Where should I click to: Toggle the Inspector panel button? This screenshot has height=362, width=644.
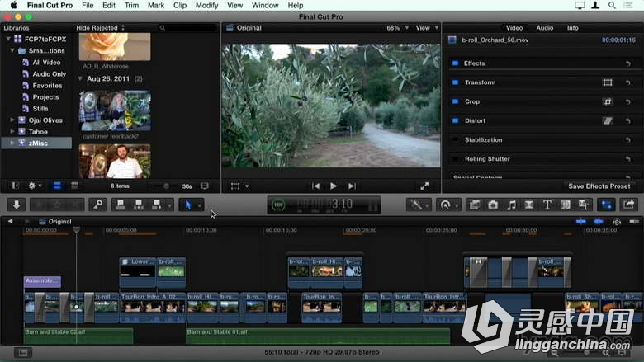606,205
